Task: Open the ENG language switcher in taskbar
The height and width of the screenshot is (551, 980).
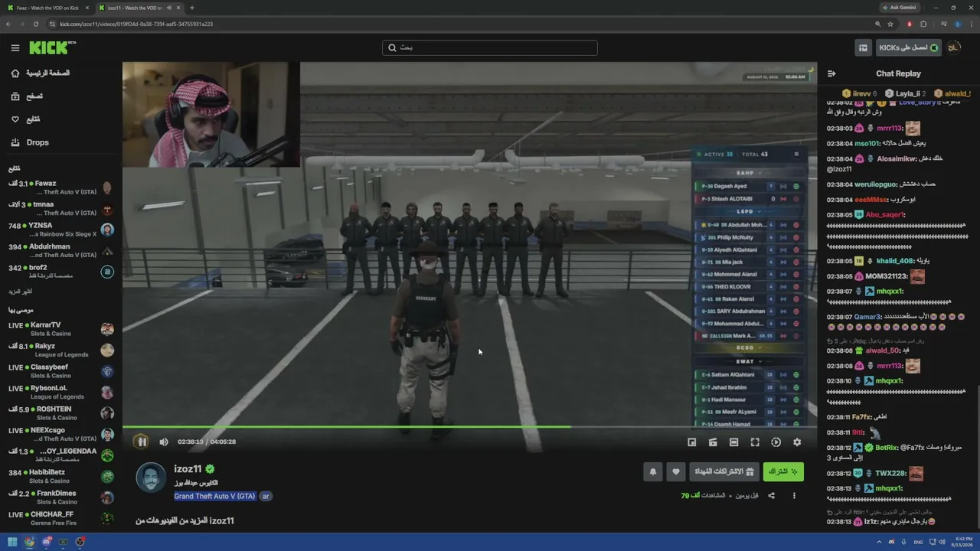Action: click(919, 542)
